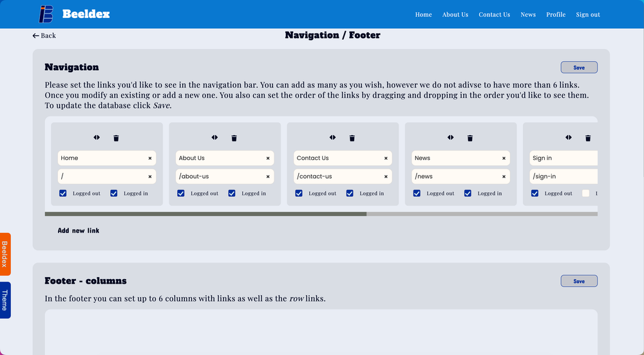Delete the Home navigation link
644x355 pixels.
(116, 138)
